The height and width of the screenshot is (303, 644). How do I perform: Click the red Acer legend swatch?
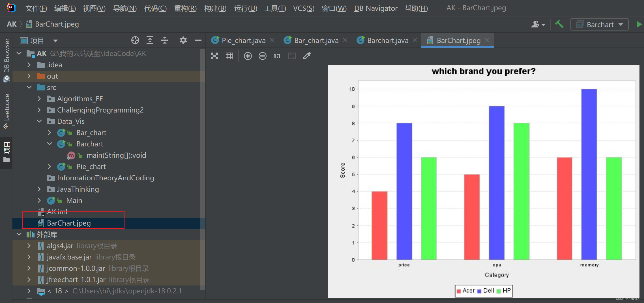coord(459,291)
